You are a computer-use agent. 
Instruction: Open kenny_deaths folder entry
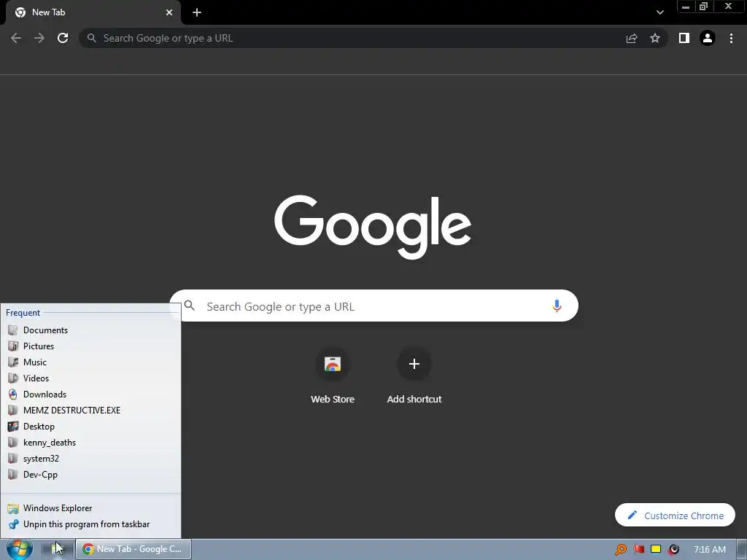click(x=90, y=443)
